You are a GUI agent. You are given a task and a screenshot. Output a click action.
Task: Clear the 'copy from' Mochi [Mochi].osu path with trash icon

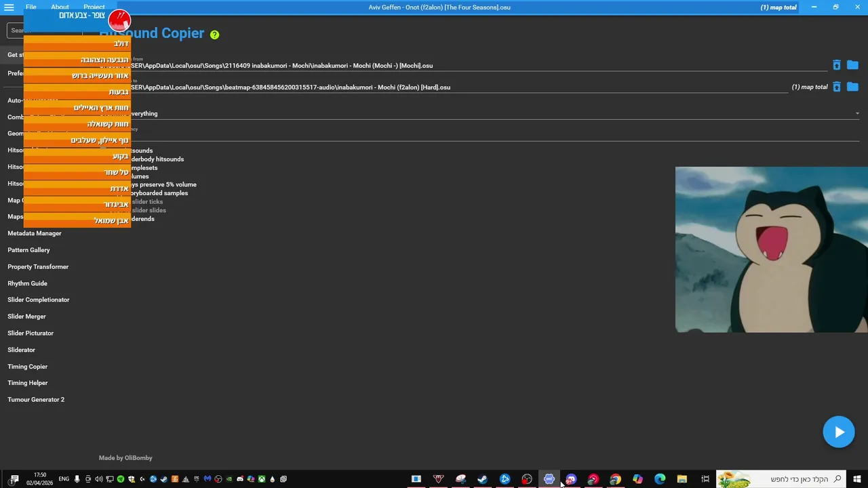point(837,65)
